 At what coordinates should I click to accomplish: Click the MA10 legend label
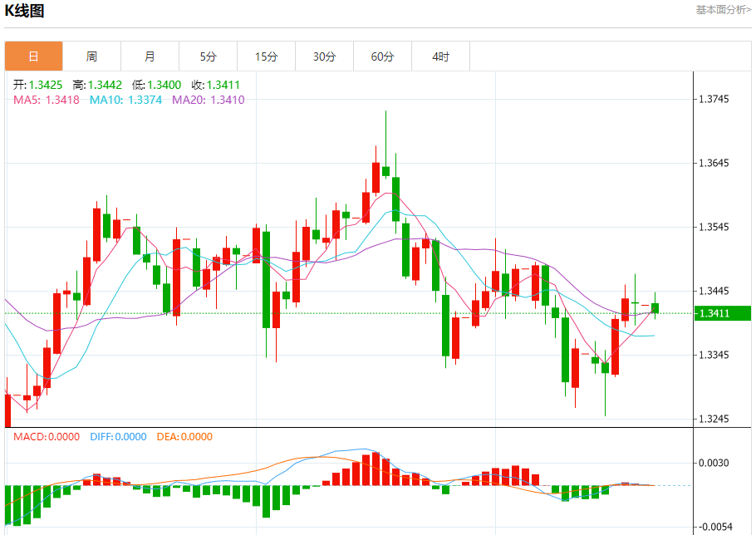tap(125, 100)
